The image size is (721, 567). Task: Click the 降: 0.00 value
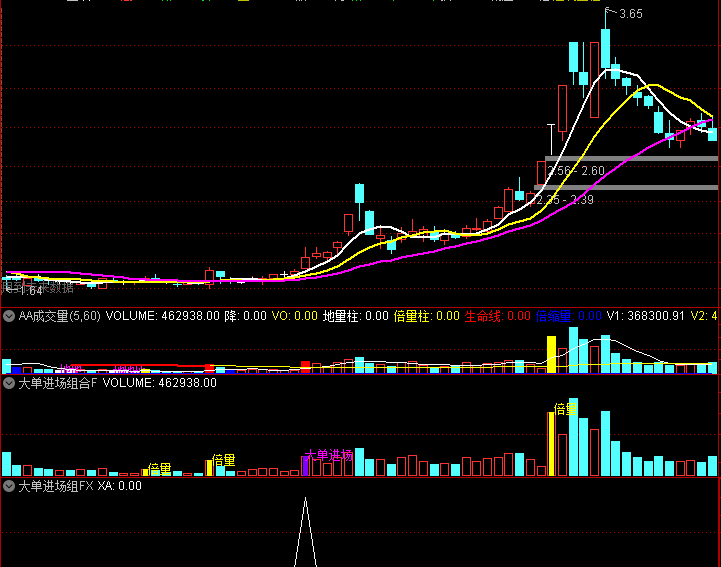(x=246, y=316)
